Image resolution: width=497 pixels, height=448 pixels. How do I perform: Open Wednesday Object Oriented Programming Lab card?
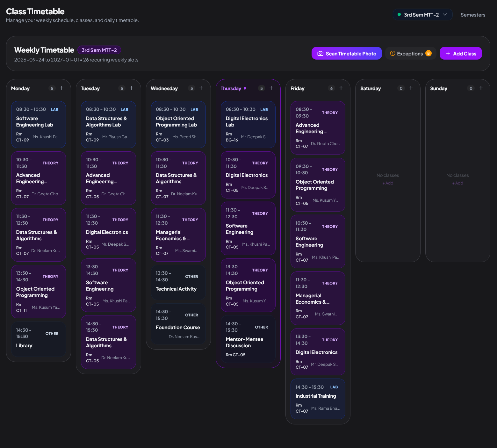(178, 125)
